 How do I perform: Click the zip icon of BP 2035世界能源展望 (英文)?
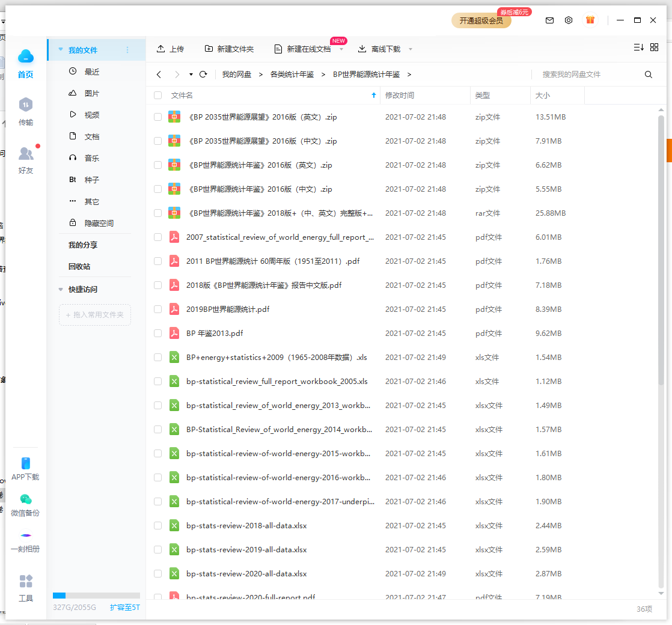click(174, 117)
